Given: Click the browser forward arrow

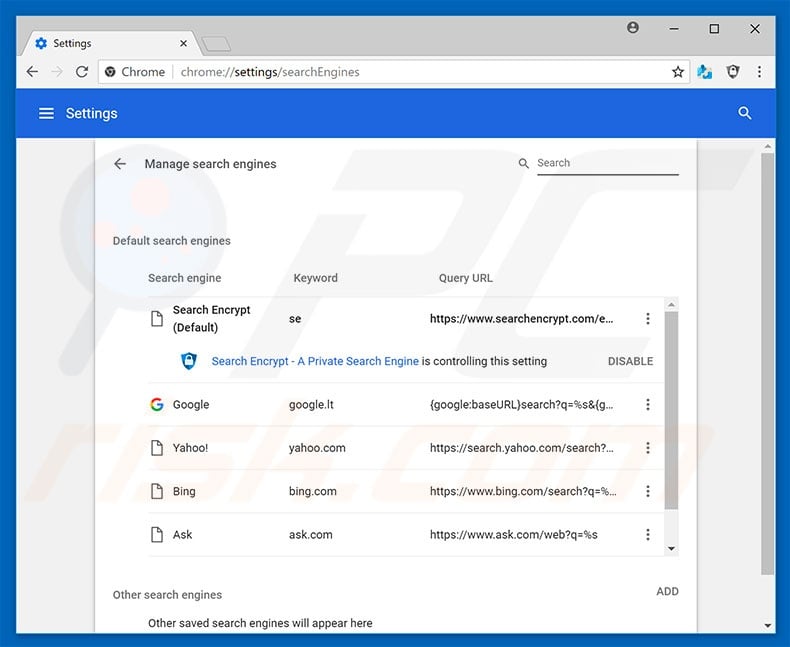Looking at the screenshot, I should [57, 72].
